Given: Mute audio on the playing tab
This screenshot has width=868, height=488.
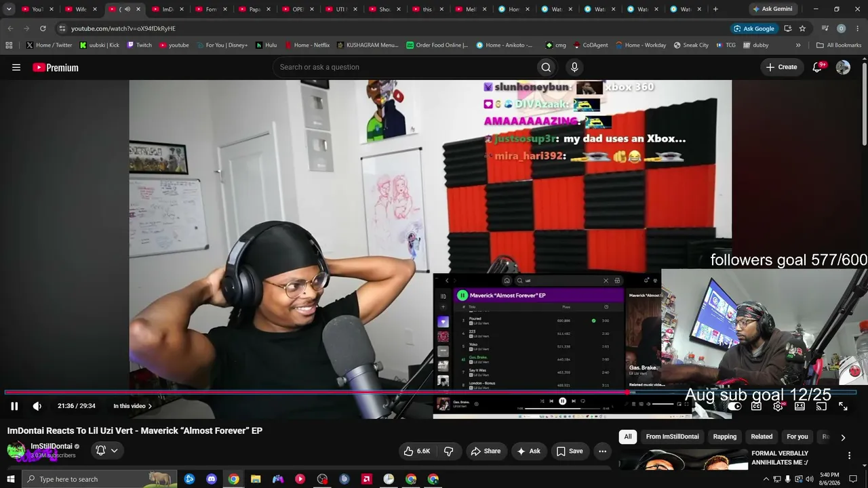Looking at the screenshot, I should tap(127, 9).
